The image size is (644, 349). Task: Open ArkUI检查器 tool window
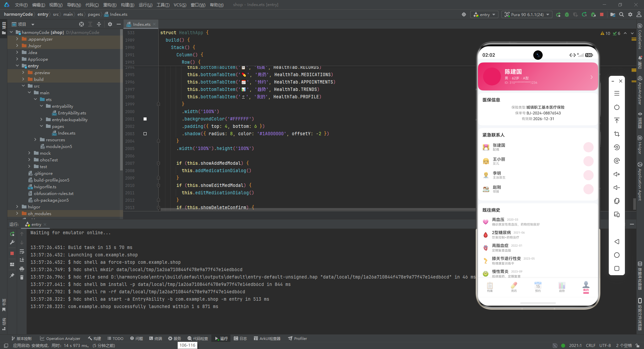pos(267,338)
